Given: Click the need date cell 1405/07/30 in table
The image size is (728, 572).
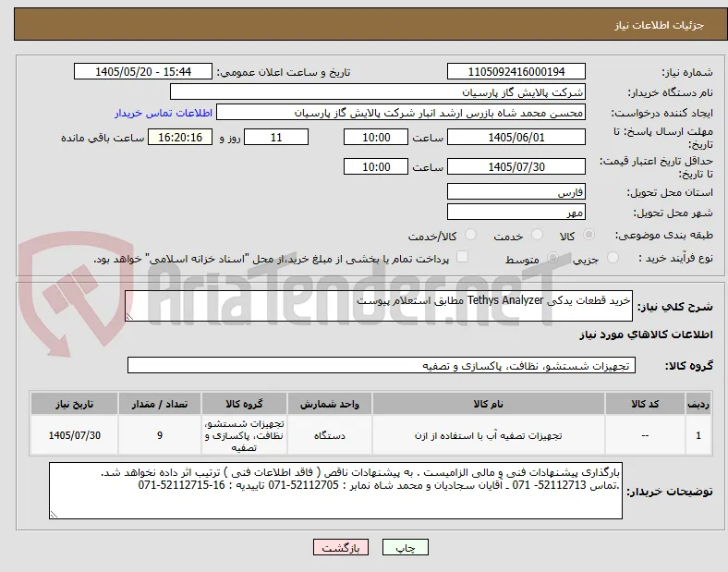Looking at the screenshot, I should [x=74, y=435].
